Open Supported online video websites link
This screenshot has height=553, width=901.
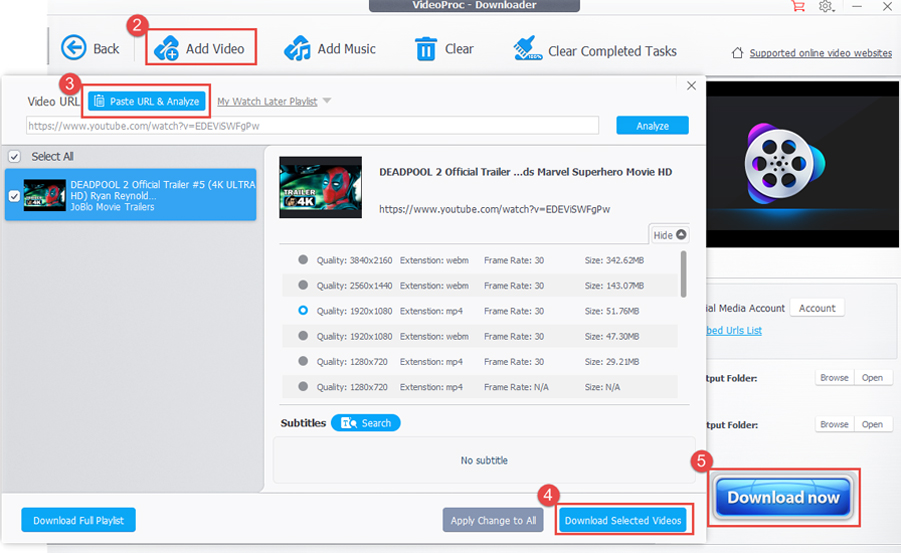pos(821,53)
